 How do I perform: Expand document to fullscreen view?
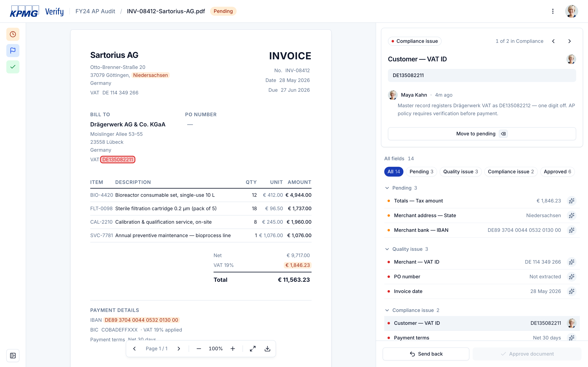click(253, 349)
